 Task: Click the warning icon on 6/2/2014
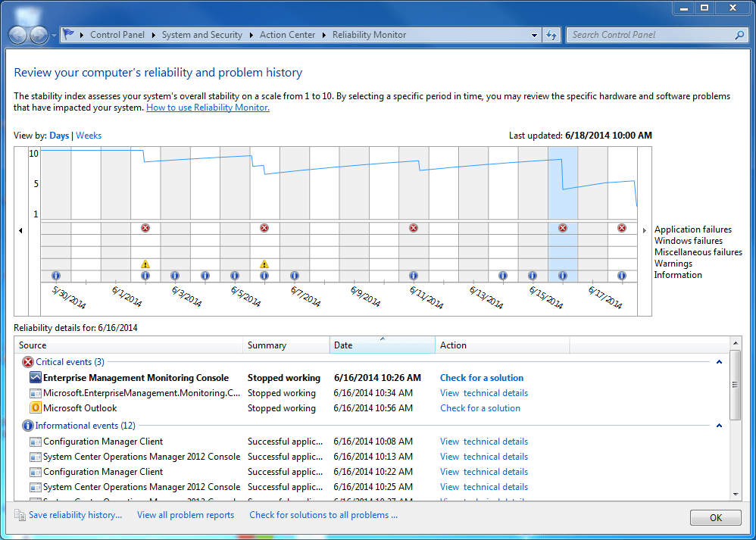point(145,264)
